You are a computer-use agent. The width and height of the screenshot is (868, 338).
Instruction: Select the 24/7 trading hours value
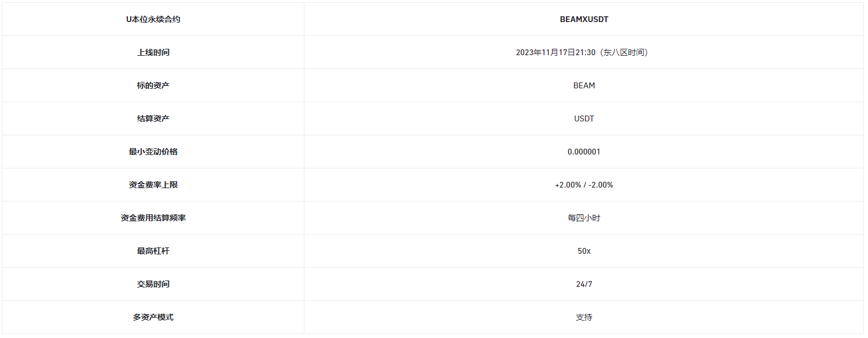pyautogui.click(x=584, y=284)
